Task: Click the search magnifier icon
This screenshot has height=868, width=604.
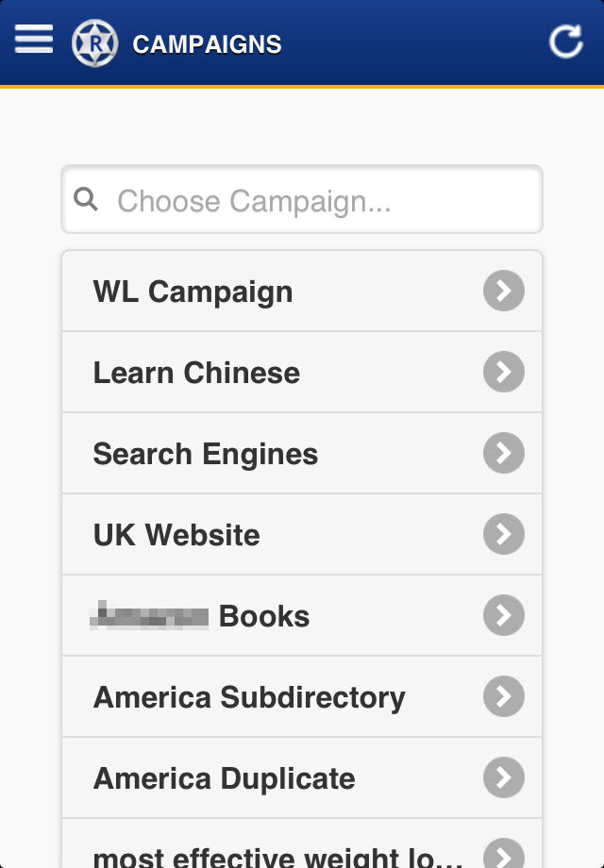Action: 86,199
